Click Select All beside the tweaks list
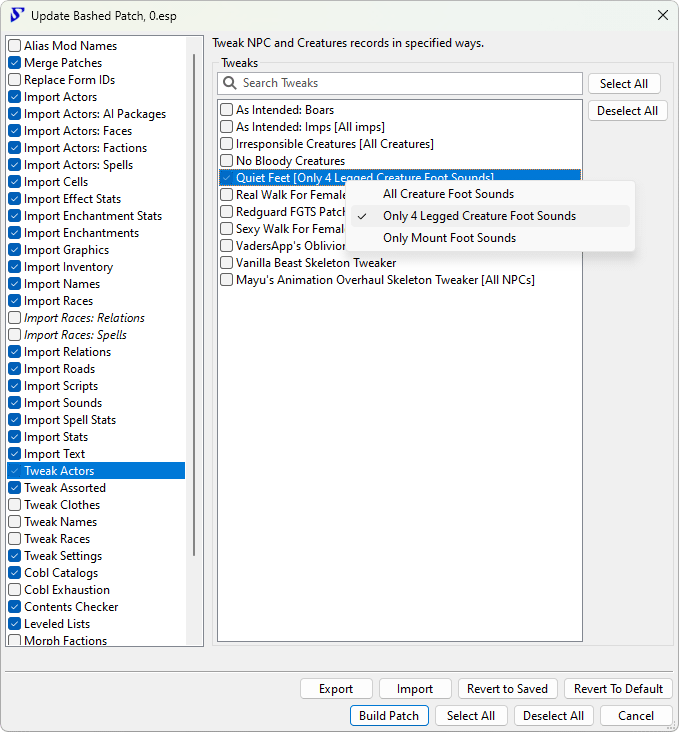679x732 pixels. point(624,84)
